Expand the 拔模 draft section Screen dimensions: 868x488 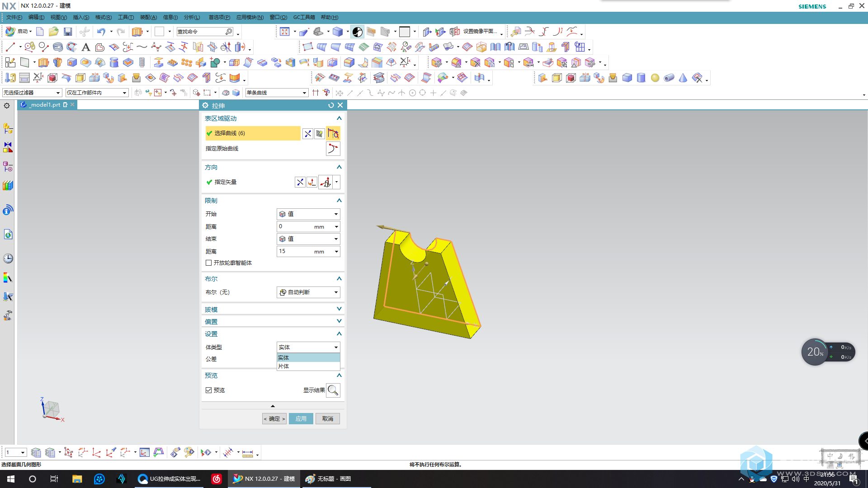point(273,310)
